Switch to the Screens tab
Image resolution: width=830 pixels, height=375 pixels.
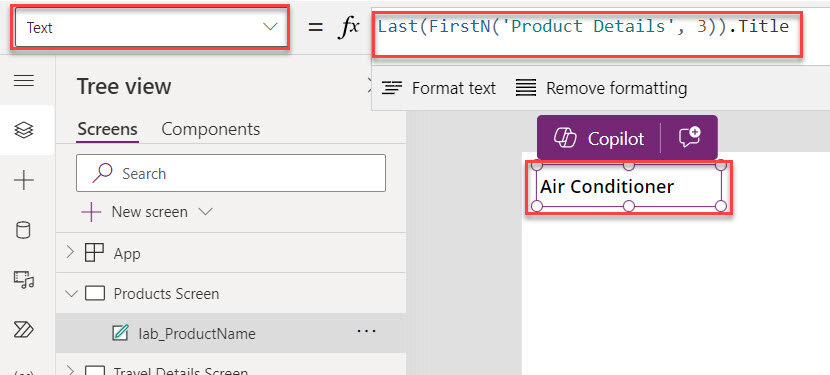107,129
